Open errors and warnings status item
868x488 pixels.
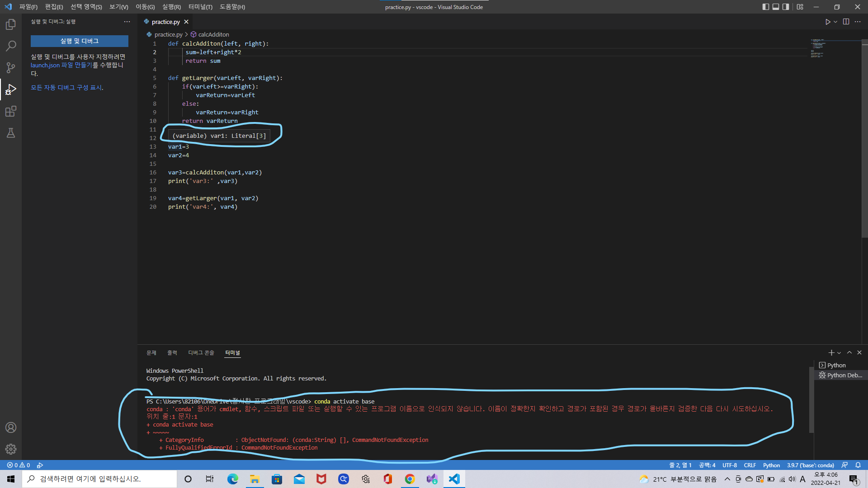(19, 465)
